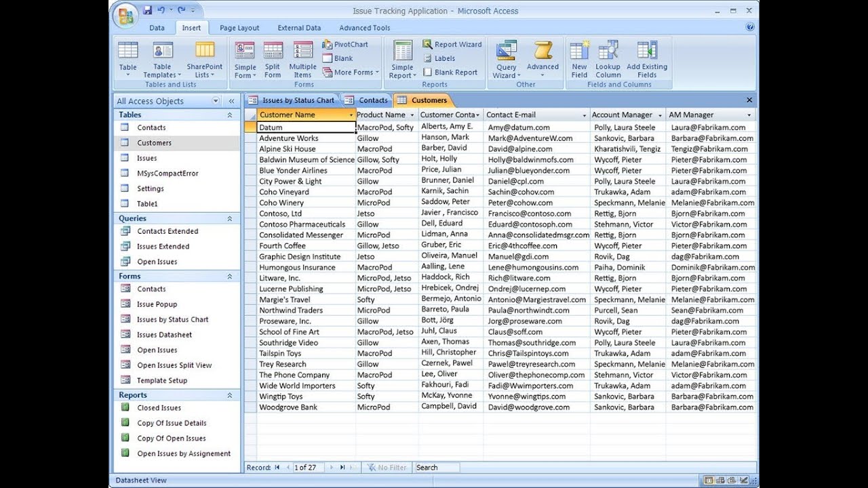Screen dimensions: 868x488
Task: Switch to the Data ribbon tab
Action: [x=157, y=28]
